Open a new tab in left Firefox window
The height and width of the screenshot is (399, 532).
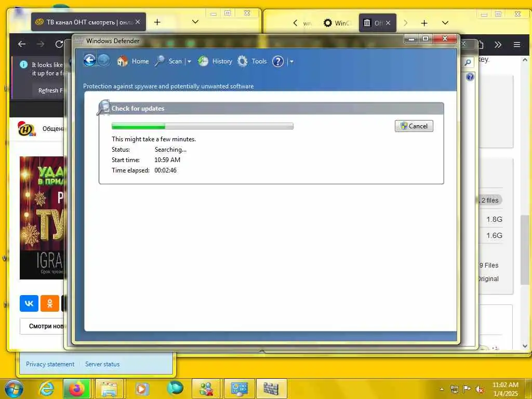pyautogui.click(x=157, y=22)
